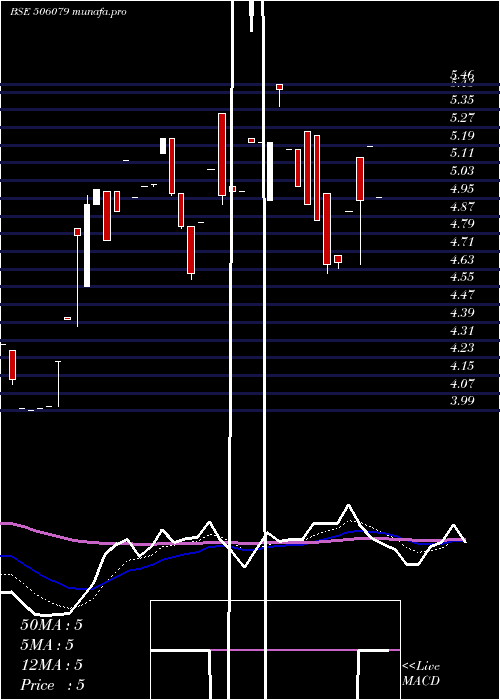
Task: Click the 4.39 price axis label
Action: point(462,312)
